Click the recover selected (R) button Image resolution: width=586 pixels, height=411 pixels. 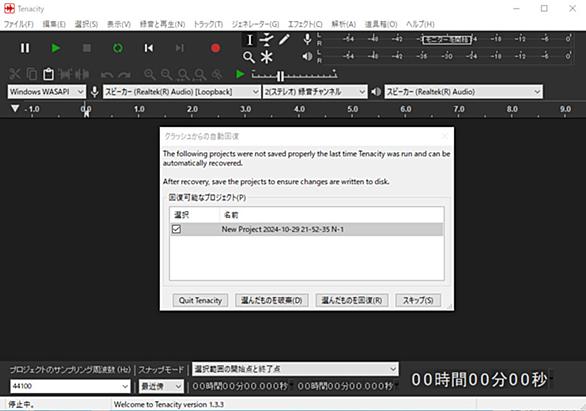352,300
